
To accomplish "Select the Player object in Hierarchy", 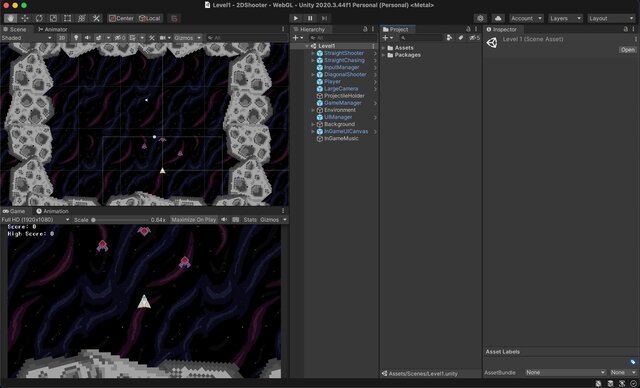I will point(332,82).
